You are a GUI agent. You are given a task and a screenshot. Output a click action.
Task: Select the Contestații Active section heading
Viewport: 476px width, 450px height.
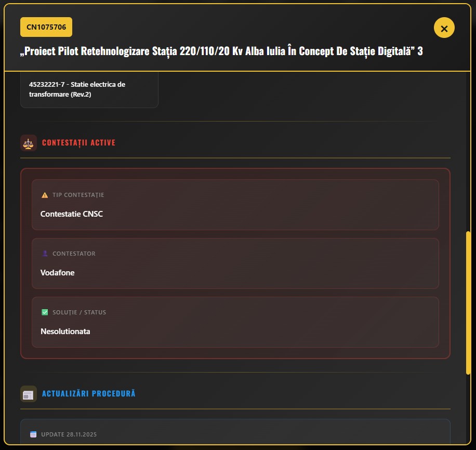78,143
